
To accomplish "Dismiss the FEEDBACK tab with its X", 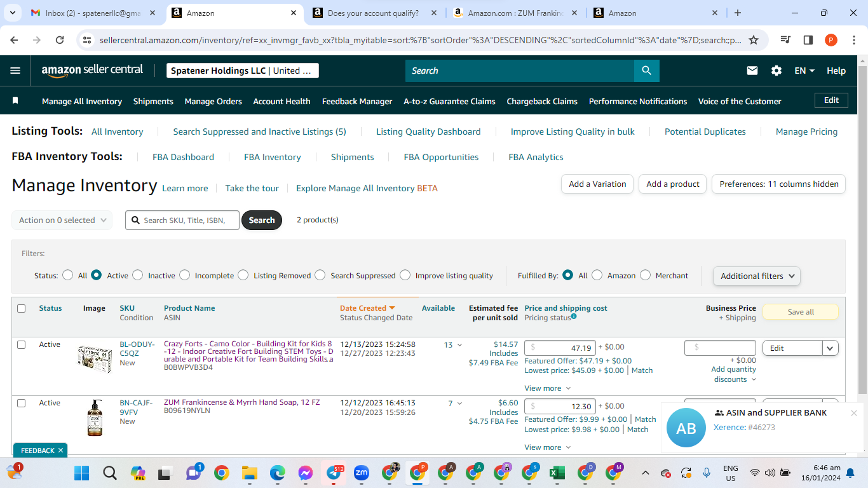I will (x=60, y=451).
